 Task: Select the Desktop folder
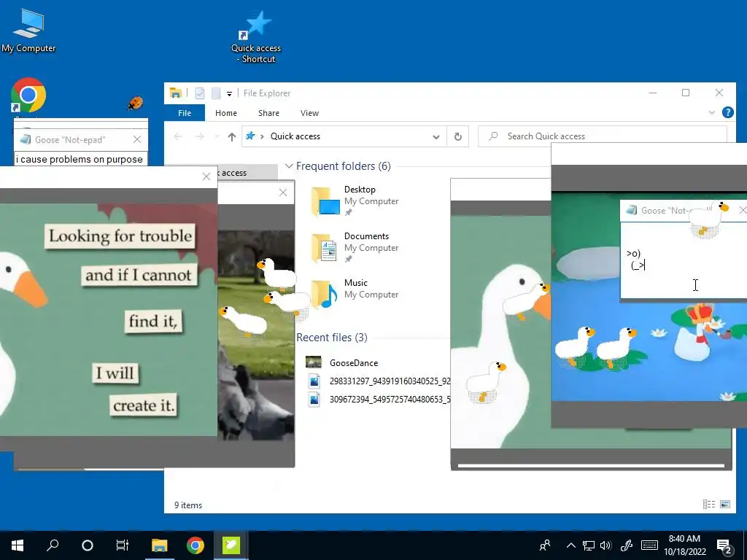pos(355,201)
